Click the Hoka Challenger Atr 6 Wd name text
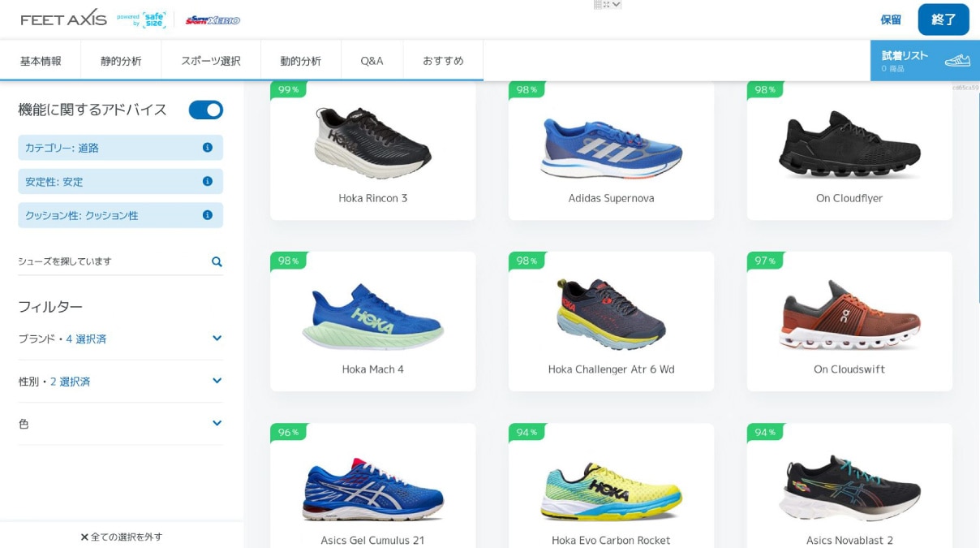The height and width of the screenshot is (548, 980). coord(612,369)
